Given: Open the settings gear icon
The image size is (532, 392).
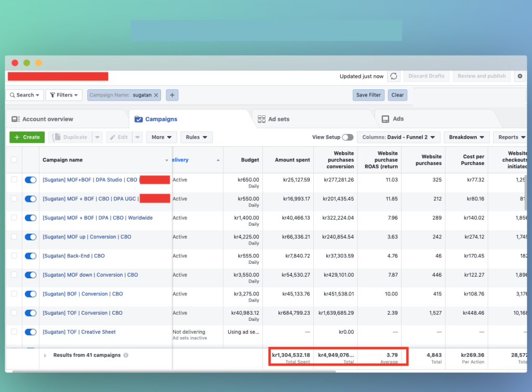Looking at the screenshot, I should 520,76.
